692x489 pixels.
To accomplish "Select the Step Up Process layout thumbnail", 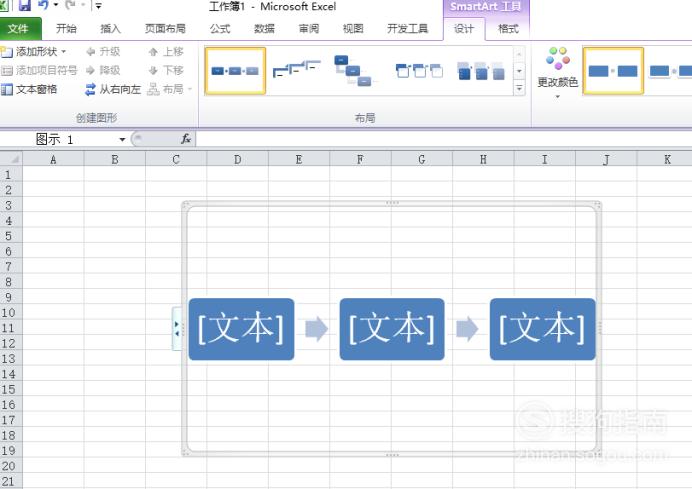I will point(297,70).
